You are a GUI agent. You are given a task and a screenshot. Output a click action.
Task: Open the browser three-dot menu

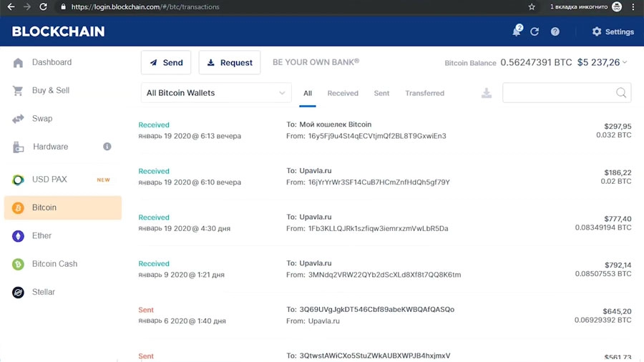click(633, 6)
